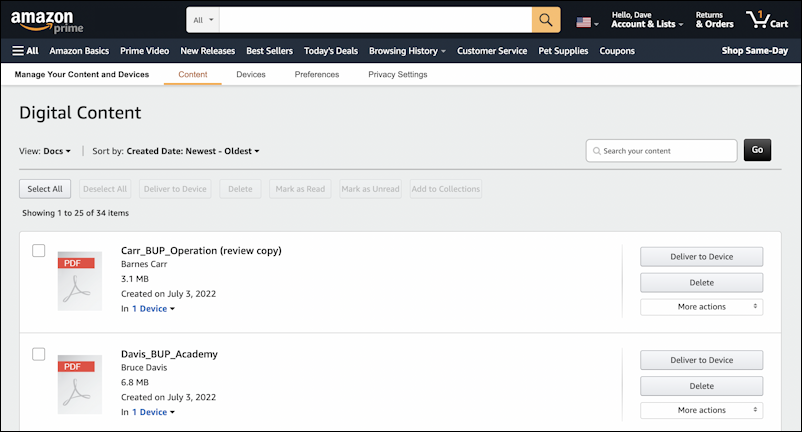802x432 pixels.
Task: Open the US flag language selector
Action: tap(587, 22)
